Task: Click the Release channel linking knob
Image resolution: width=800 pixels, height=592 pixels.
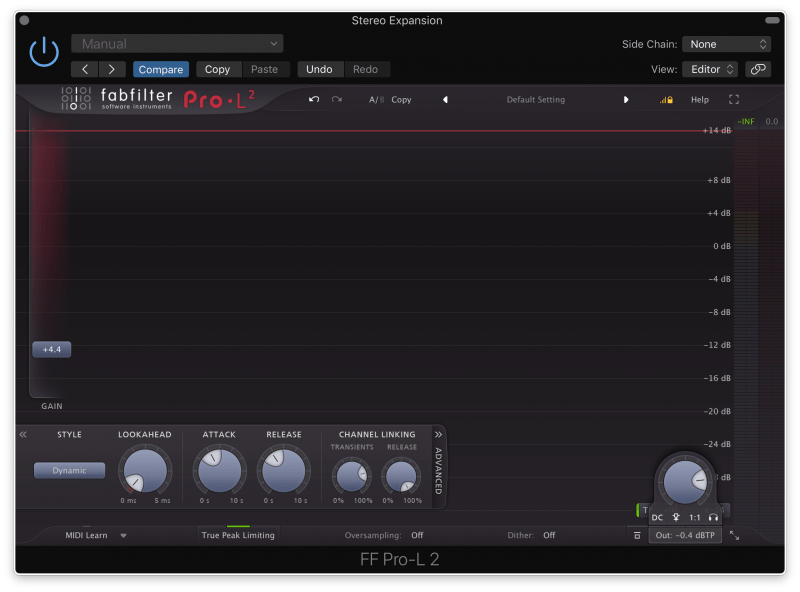Action: [402, 476]
